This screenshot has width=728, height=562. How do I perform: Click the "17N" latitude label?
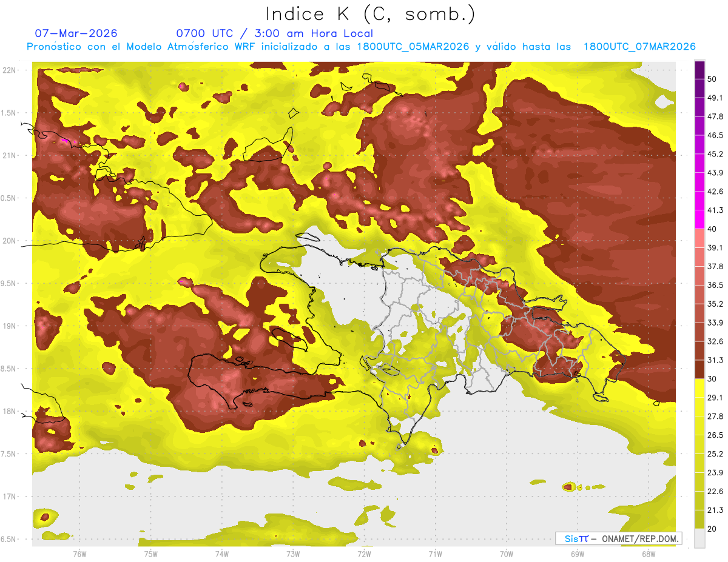(10, 497)
